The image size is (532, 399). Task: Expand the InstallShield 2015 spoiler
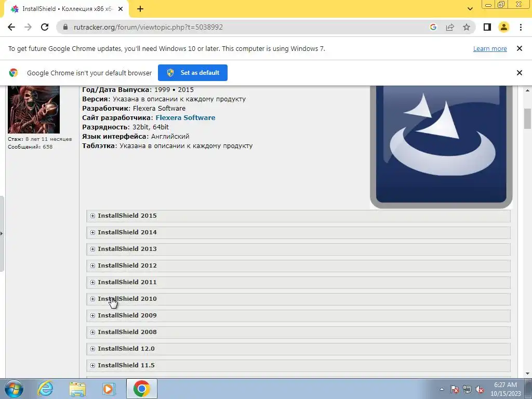(x=299, y=216)
